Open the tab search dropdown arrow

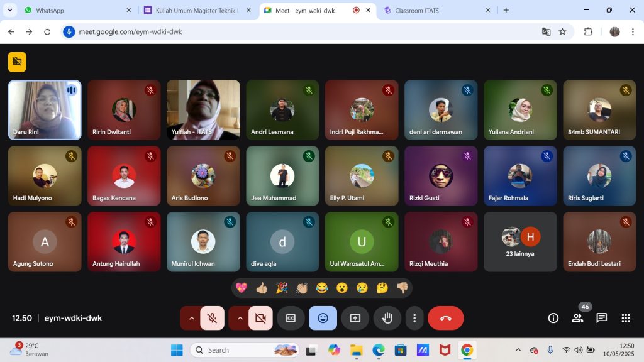[10, 10]
